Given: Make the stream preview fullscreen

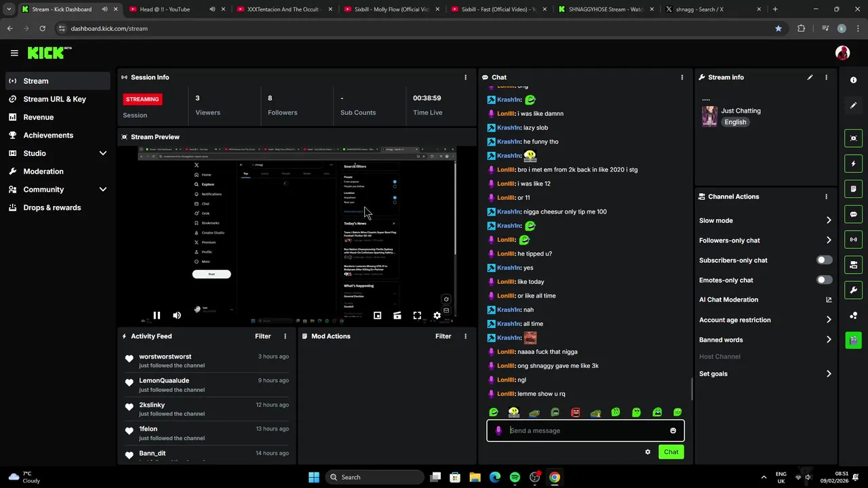Looking at the screenshot, I should pyautogui.click(x=417, y=315).
